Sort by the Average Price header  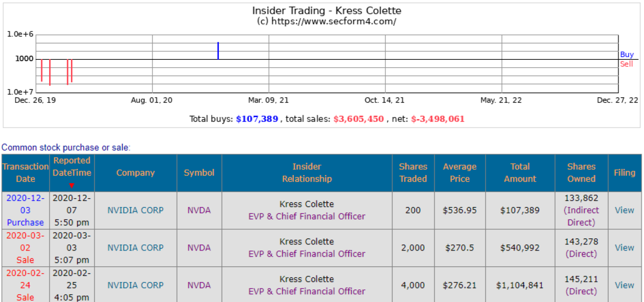459,173
